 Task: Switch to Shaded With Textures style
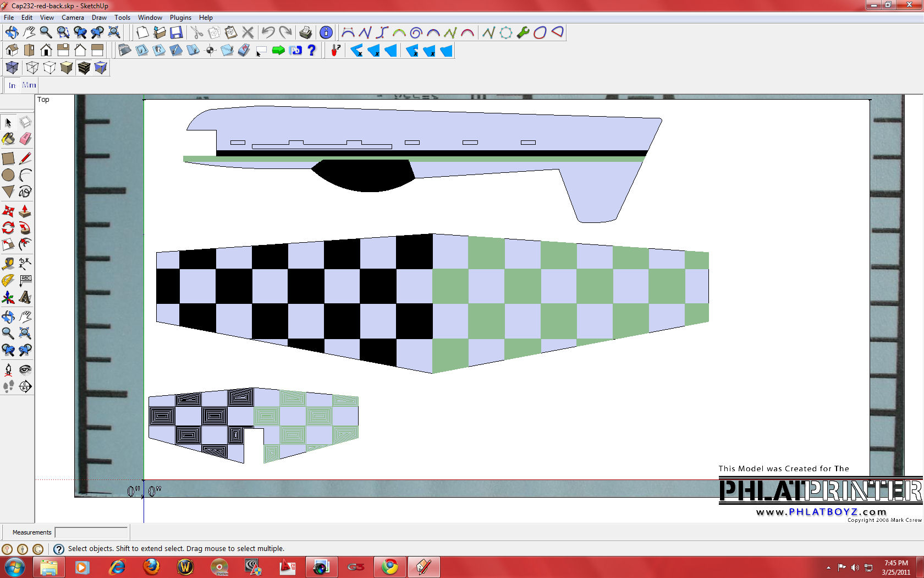point(84,68)
